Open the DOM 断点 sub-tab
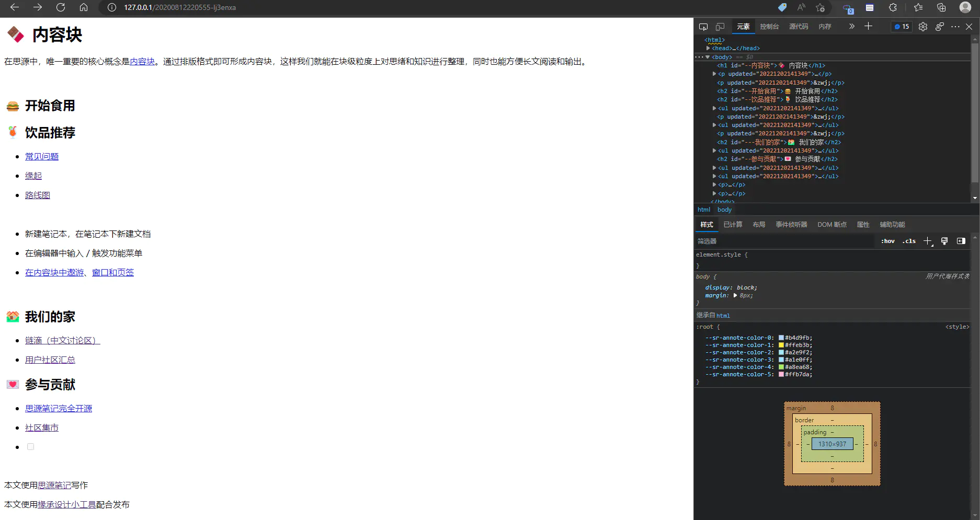This screenshot has width=980, height=520. point(831,225)
